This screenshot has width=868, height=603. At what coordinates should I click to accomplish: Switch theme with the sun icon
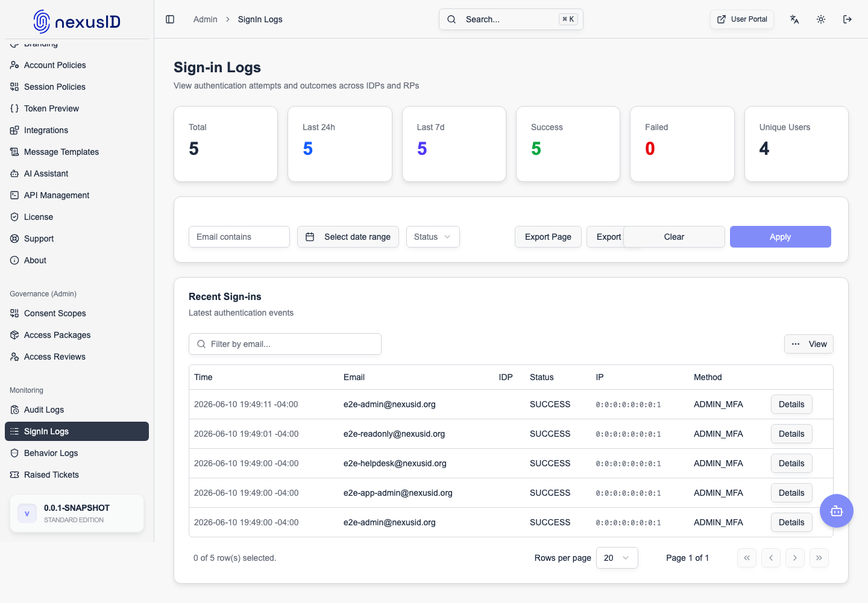[821, 19]
